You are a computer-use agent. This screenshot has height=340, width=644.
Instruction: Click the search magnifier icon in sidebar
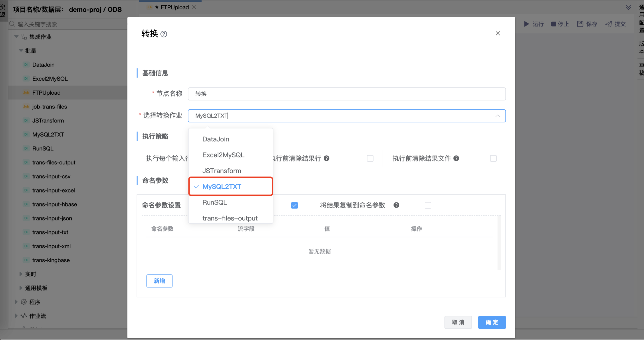click(12, 24)
